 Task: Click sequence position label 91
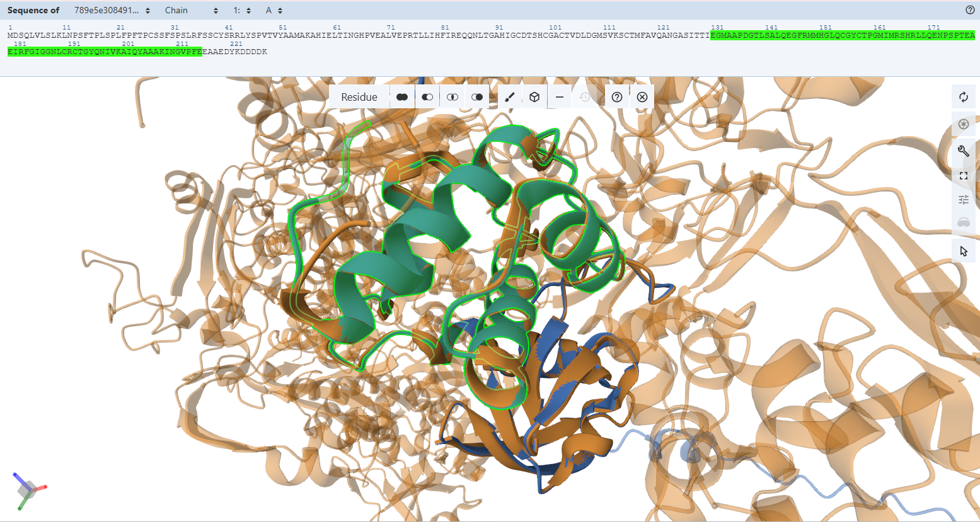(x=500, y=28)
